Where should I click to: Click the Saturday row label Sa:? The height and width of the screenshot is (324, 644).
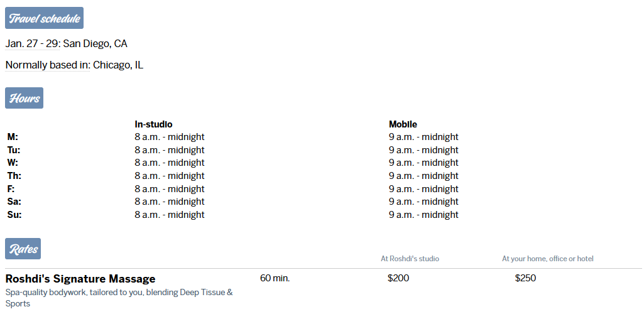tap(14, 202)
